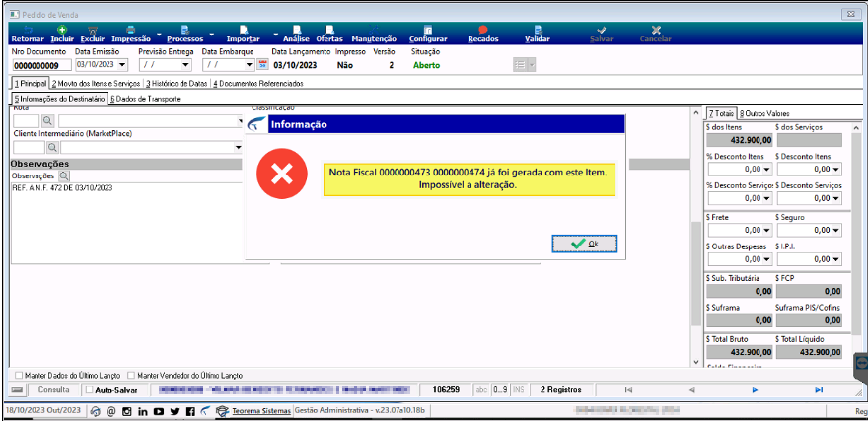Image resolution: width=868 pixels, height=421 pixels.
Task: Expand the Processos dropdown arrow
Action: [211, 34]
